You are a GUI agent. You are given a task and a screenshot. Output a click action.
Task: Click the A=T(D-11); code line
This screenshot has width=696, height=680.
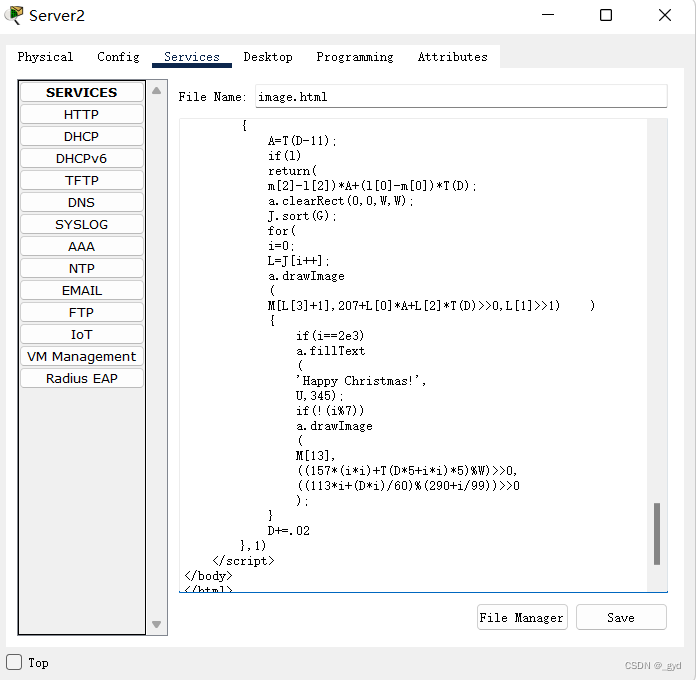pyautogui.click(x=302, y=141)
